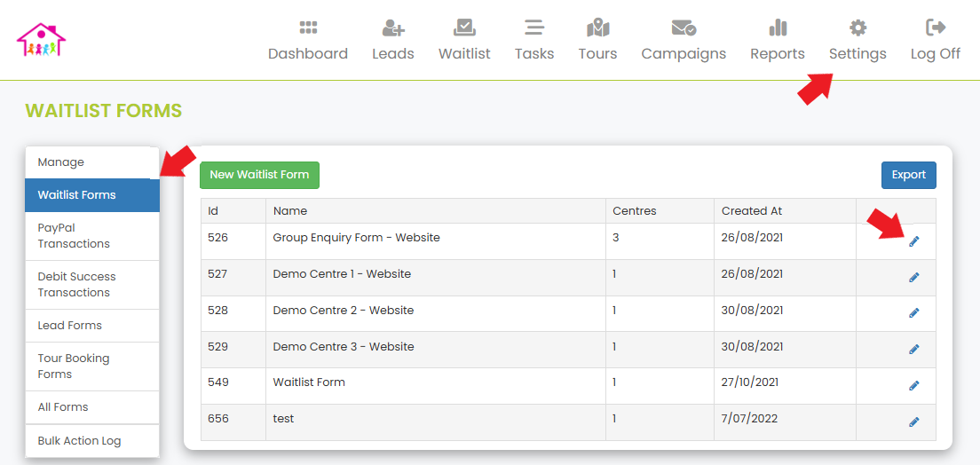This screenshot has width=980, height=465.
Task: Open Campaigns envelope icon
Action: tap(684, 28)
